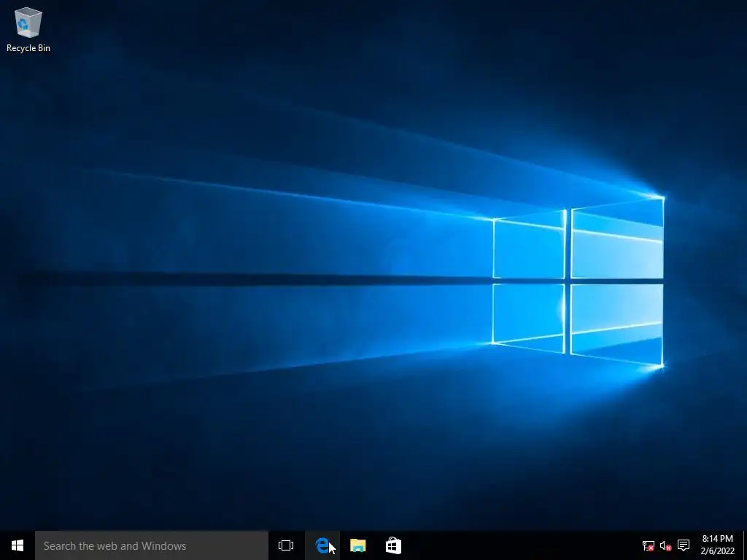Click the Search the web and Windows box

click(x=152, y=545)
